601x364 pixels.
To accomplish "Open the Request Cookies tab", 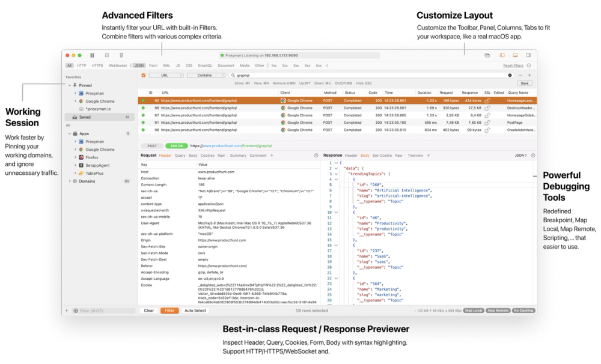I will pos(207,155).
